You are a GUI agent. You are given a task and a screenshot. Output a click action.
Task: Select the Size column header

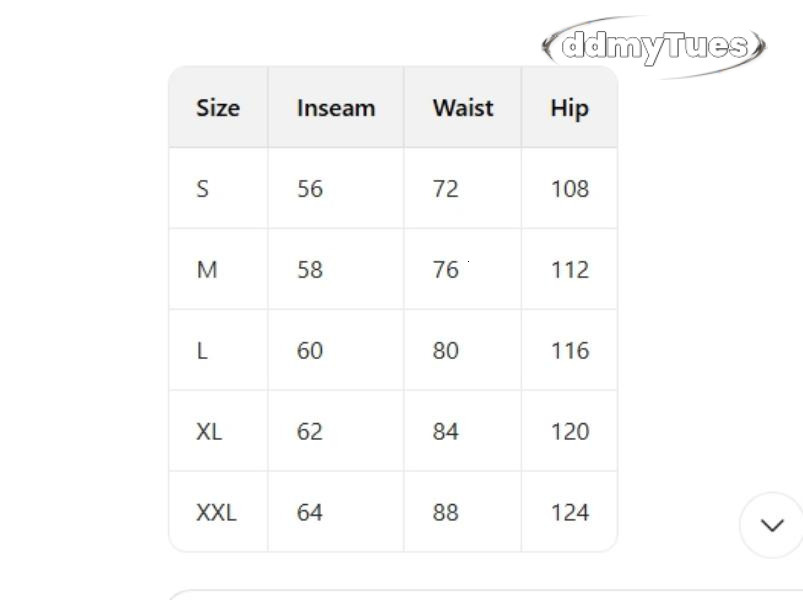(217, 107)
